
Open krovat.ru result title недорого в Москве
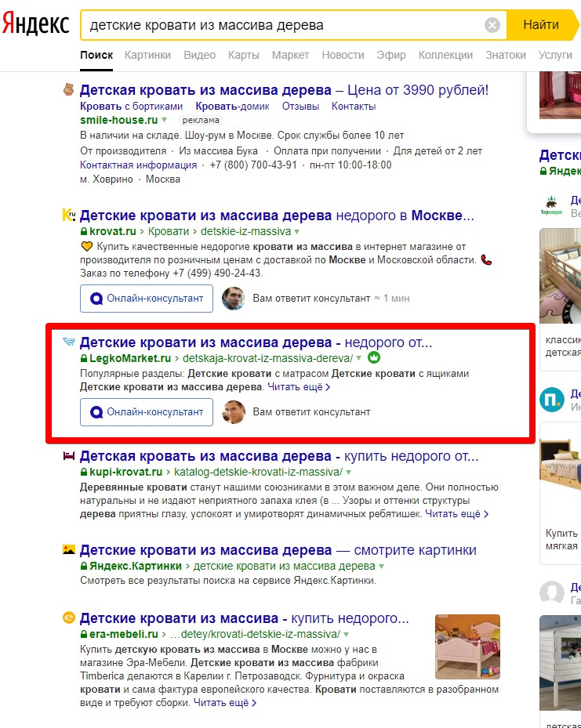pos(277,216)
